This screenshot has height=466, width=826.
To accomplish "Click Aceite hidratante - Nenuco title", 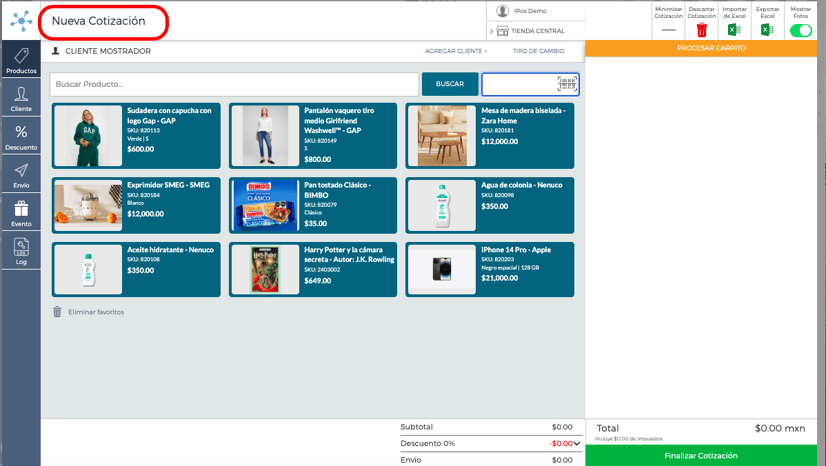I will 170,250.
